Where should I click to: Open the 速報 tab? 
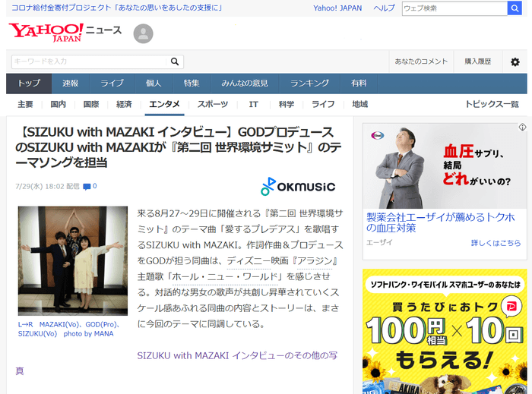[71, 84]
